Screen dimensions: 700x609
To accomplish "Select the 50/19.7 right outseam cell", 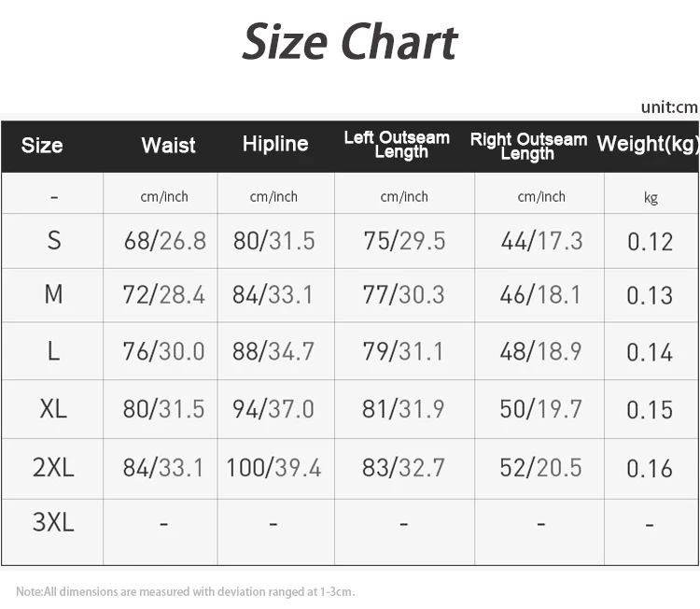I will pos(540,409).
